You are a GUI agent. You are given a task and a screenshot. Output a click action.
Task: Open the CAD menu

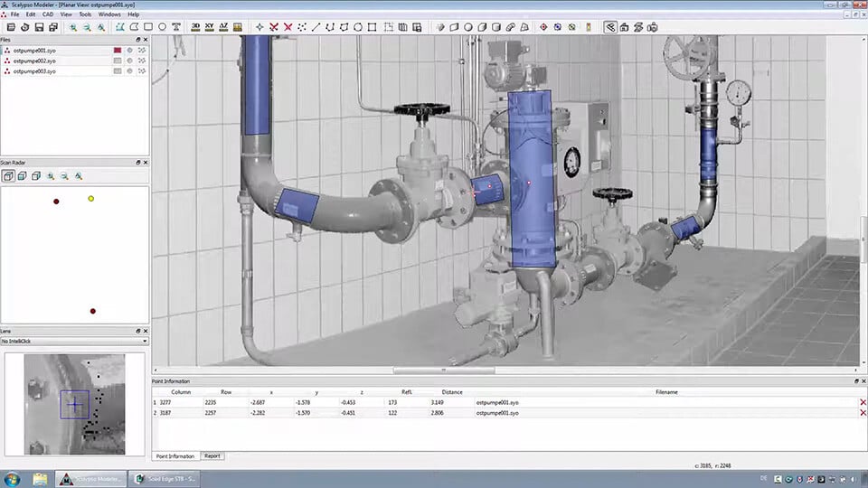coord(48,14)
